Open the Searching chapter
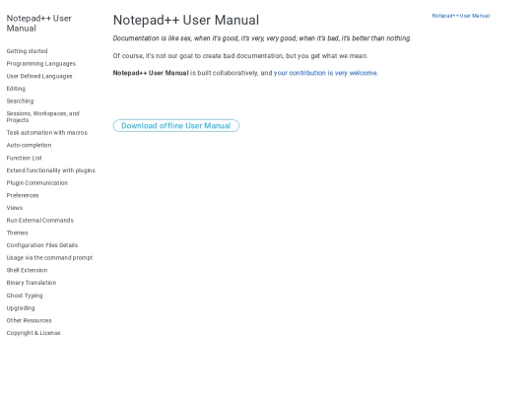This screenshot has height=399, width=532. tap(20, 101)
